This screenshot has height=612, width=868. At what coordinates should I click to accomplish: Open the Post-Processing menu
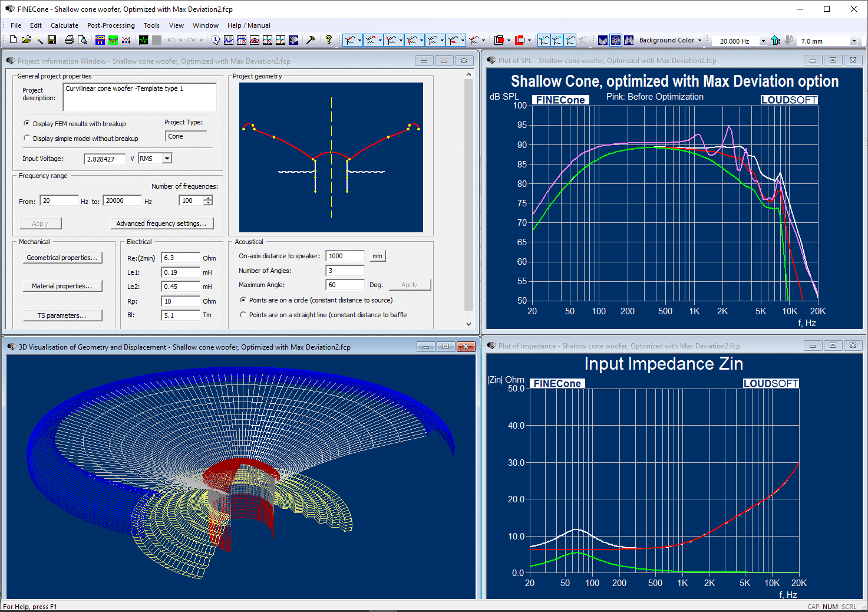tap(111, 25)
